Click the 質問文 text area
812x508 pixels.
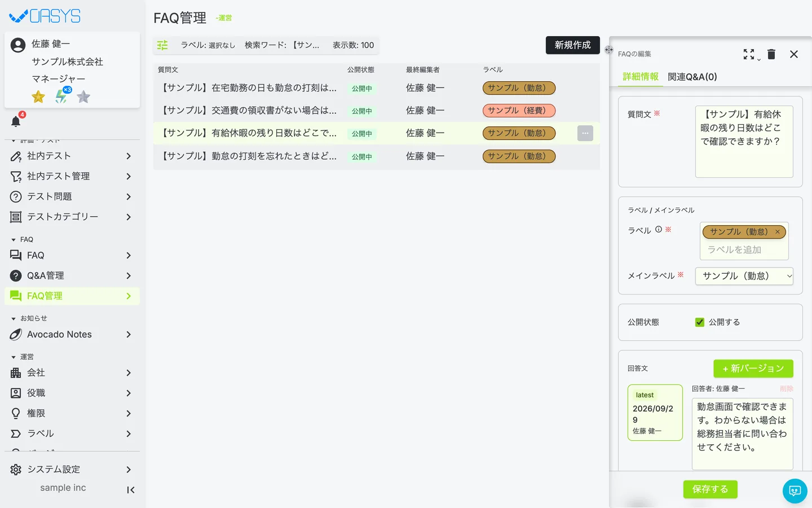coord(744,142)
